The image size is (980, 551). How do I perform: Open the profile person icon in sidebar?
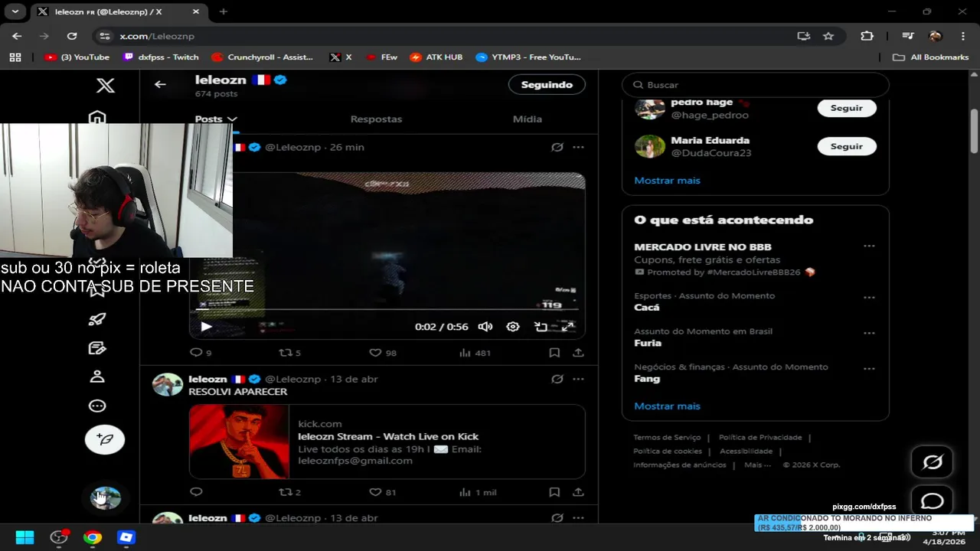point(97,377)
